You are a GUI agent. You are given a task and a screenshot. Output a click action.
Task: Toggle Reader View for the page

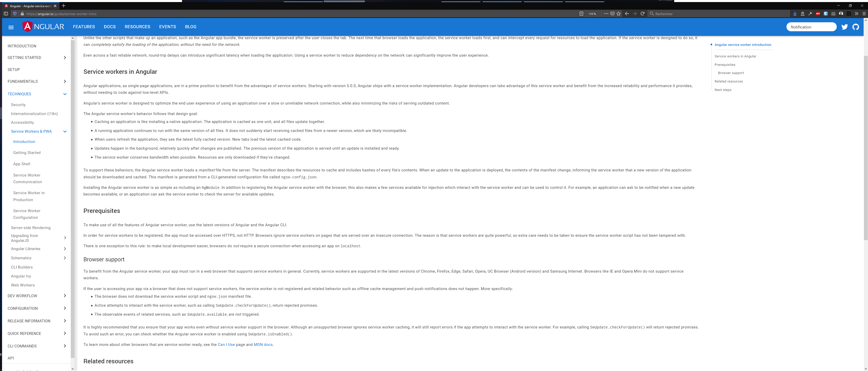click(582, 14)
